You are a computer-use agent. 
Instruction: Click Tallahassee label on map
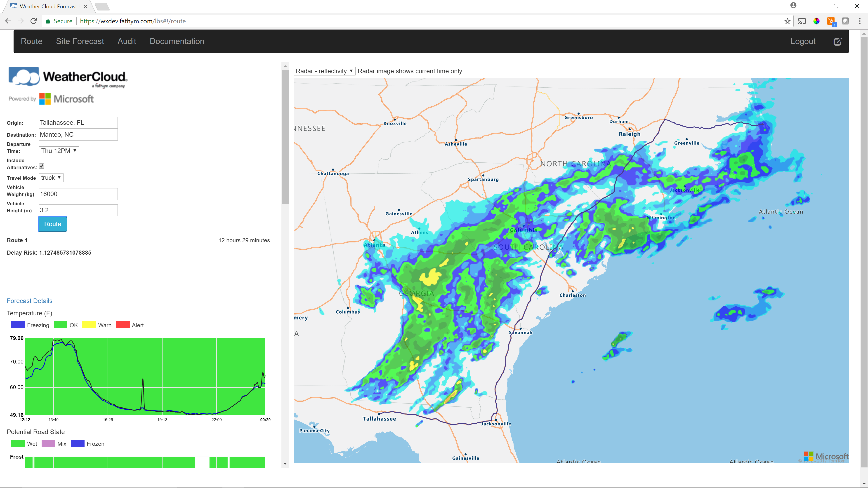tap(379, 419)
